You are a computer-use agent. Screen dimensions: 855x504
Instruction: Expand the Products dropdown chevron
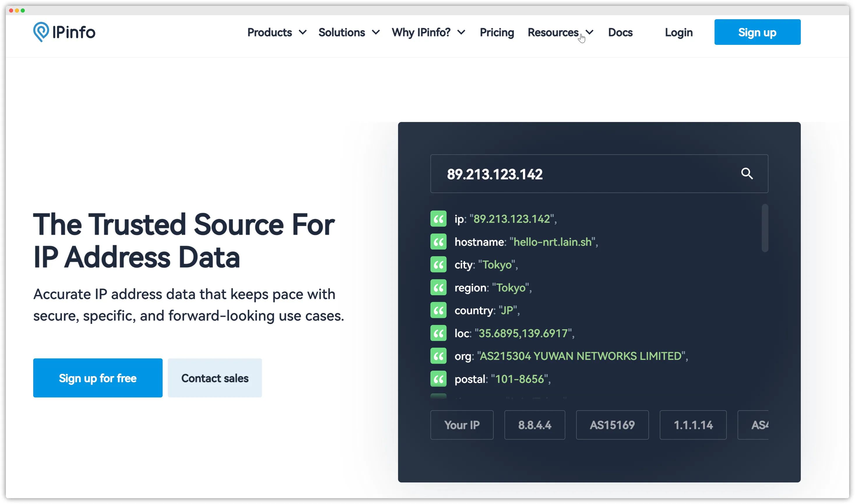click(x=302, y=32)
